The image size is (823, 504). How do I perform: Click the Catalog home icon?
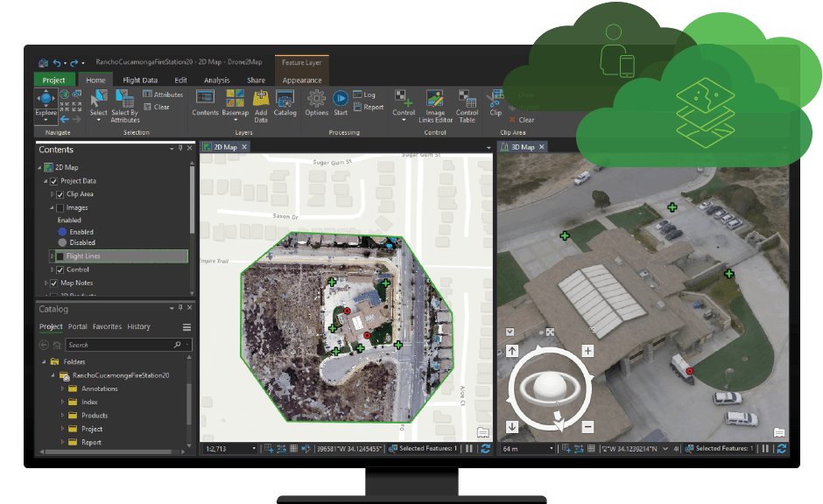(57, 345)
